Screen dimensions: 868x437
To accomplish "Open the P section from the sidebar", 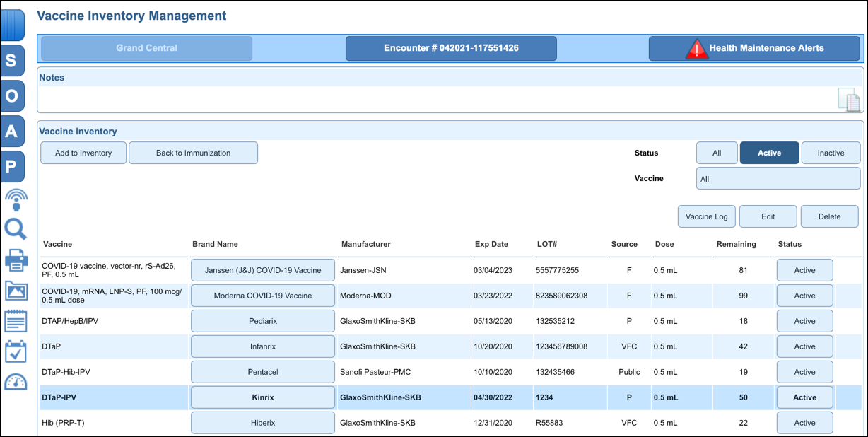I will point(13,165).
